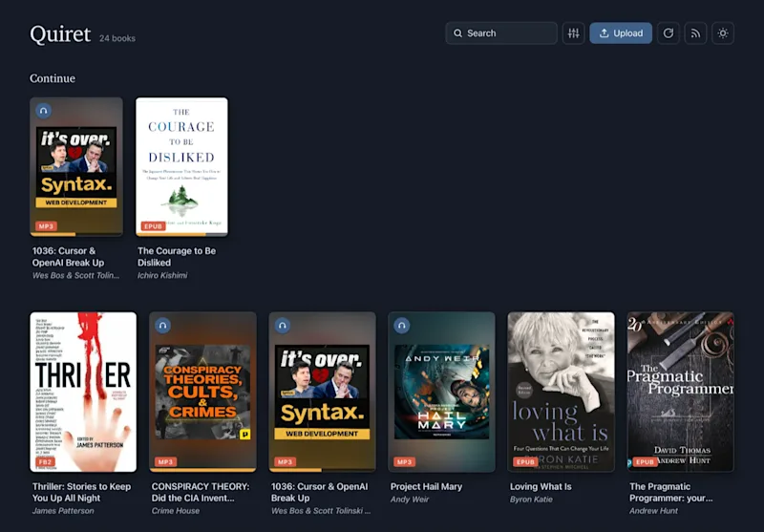Click the refresh library icon

click(x=668, y=33)
